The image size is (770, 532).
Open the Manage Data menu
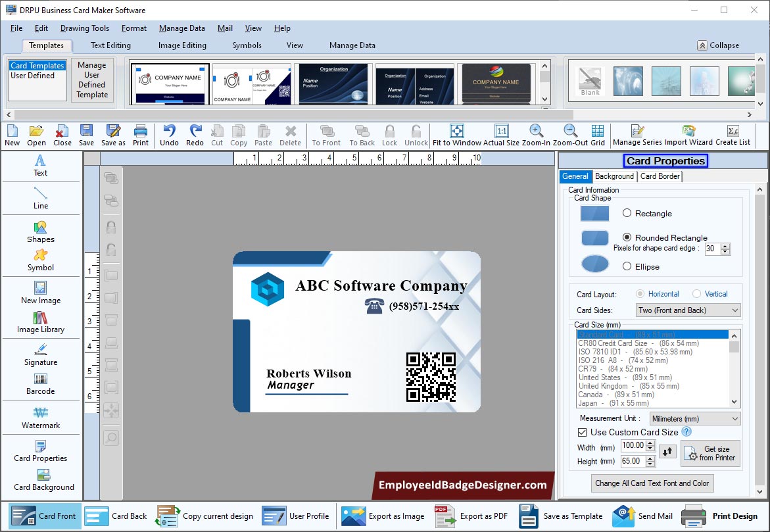click(181, 28)
